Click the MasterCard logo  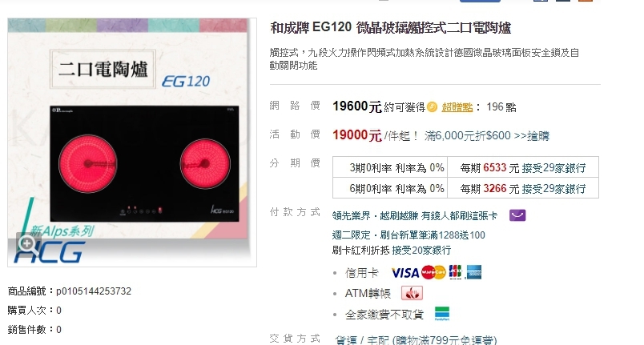tap(433, 272)
